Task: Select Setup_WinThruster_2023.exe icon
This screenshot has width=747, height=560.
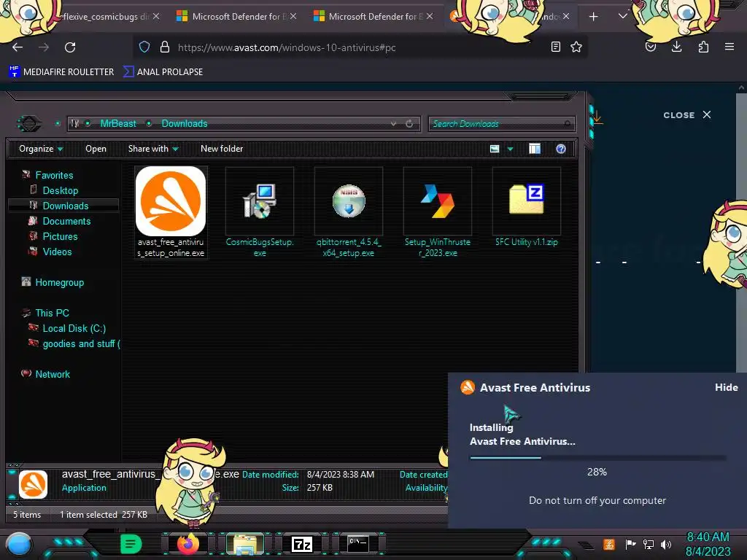Action: (x=438, y=201)
